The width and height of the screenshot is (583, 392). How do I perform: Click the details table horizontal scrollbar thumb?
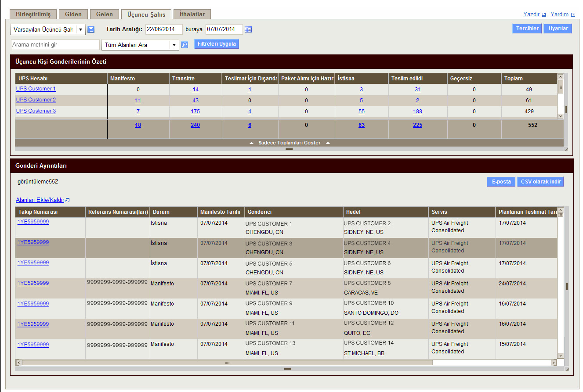tap(227, 363)
